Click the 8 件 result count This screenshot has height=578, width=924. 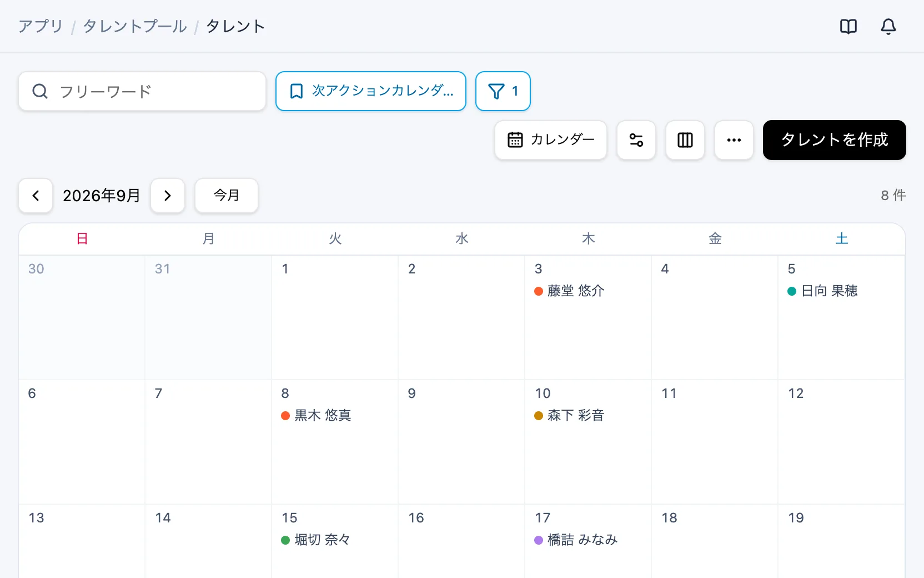[893, 196]
